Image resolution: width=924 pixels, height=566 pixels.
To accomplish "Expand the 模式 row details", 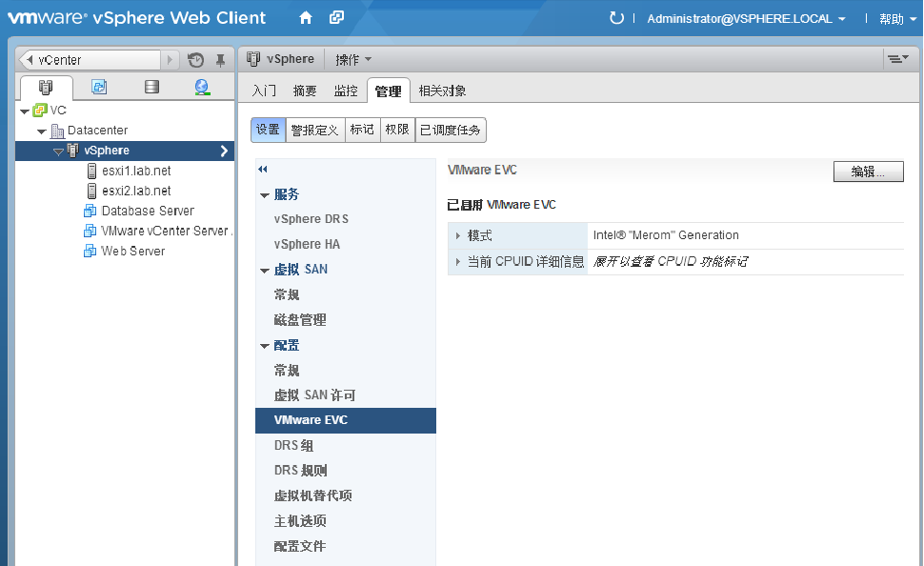I will coord(458,236).
